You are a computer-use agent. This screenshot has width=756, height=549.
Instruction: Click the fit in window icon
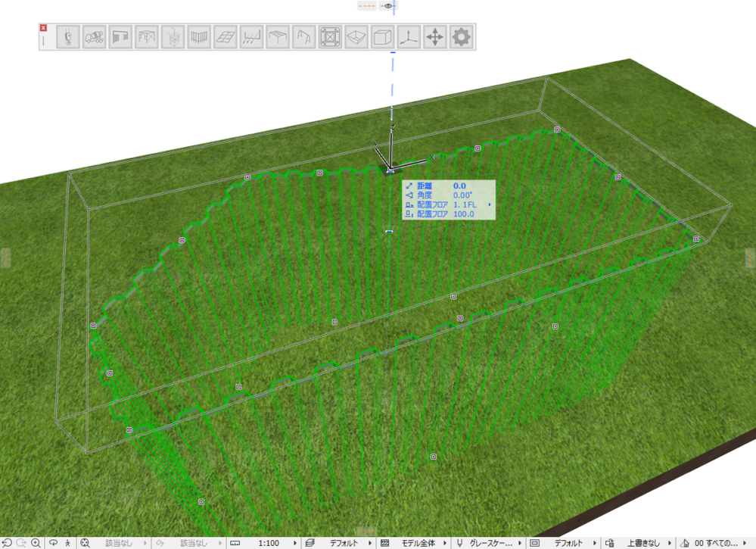pyautogui.click(x=85, y=543)
